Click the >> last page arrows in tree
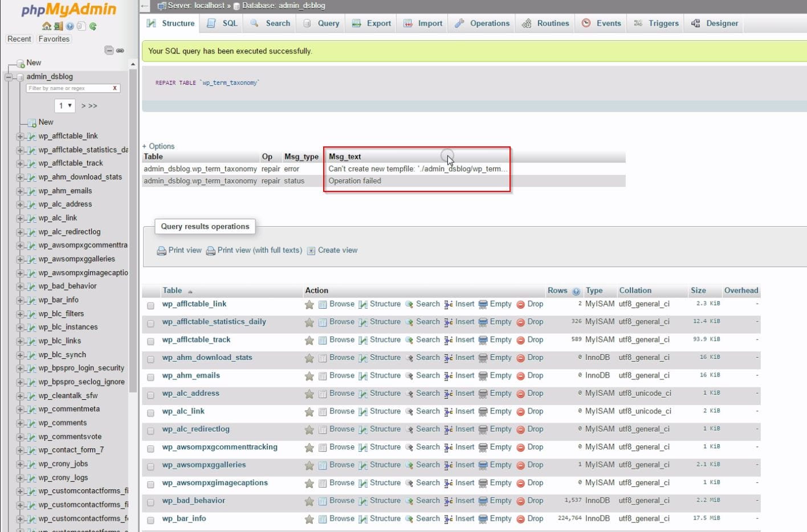Image resolution: width=807 pixels, height=532 pixels. [x=93, y=106]
